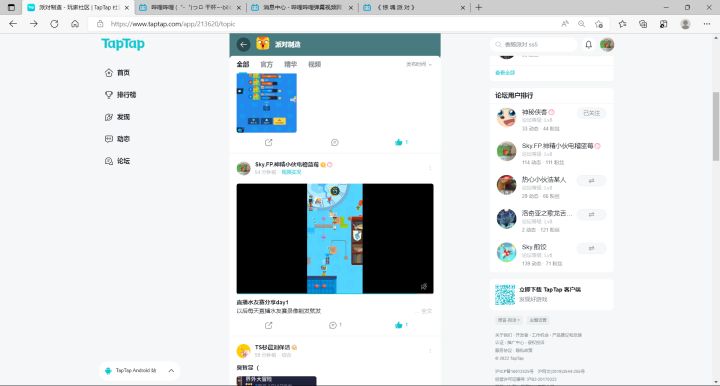Open Sky.FP神精小伙 in the user ranking
720x386 pixels.
pos(557,146)
